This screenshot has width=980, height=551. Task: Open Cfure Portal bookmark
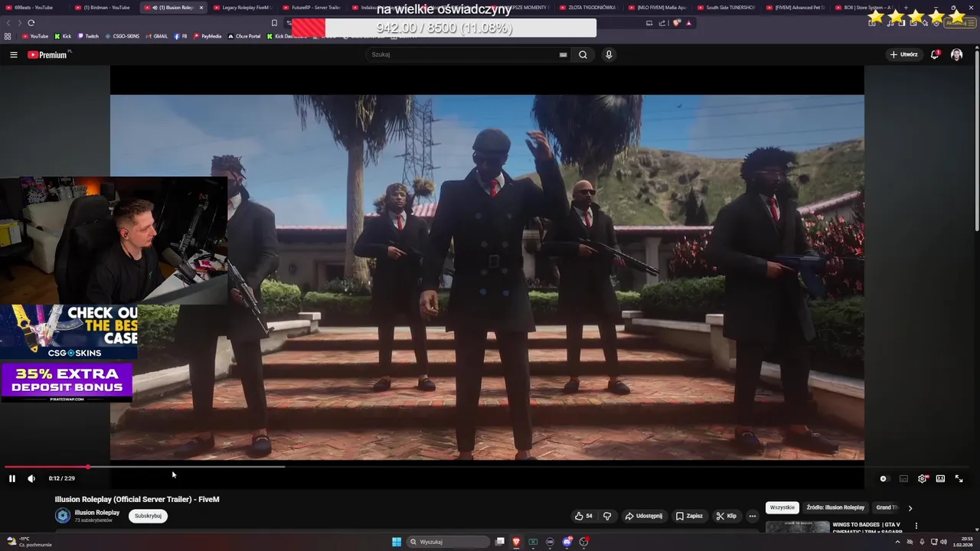pyautogui.click(x=244, y=36)
